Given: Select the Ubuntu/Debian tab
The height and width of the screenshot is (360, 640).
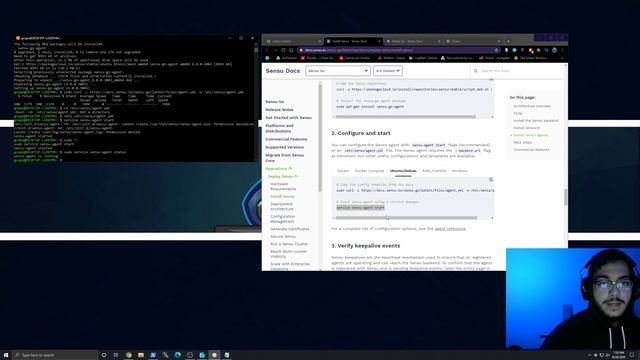Looking at the screenshot, I should [403, 171].
